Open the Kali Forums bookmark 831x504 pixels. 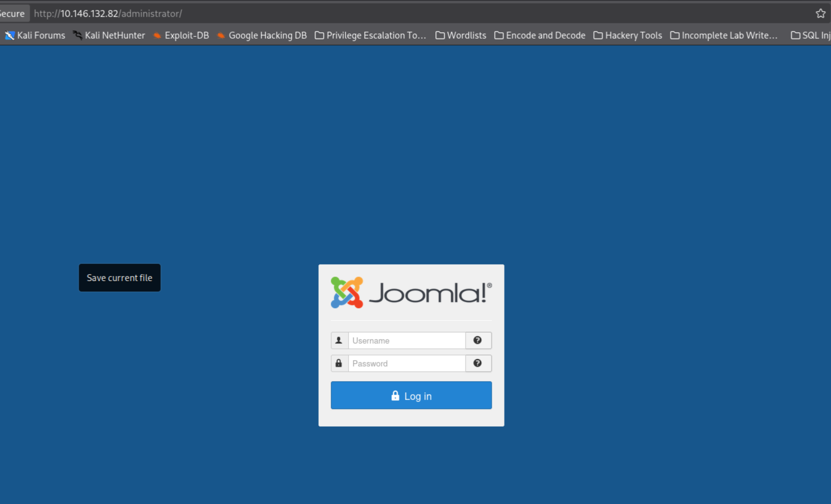[x=35, y=35]
